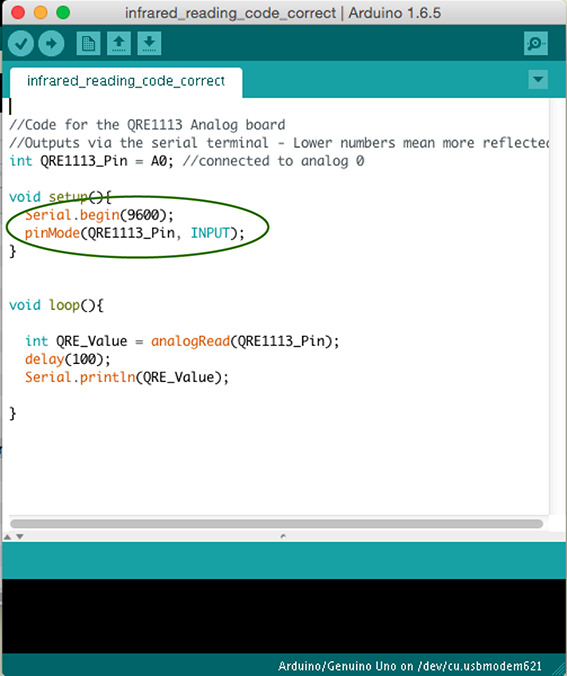This screenshot has width=567, height=676.
Task: Click the Verify checkmark button
Action: coord(21,44)
